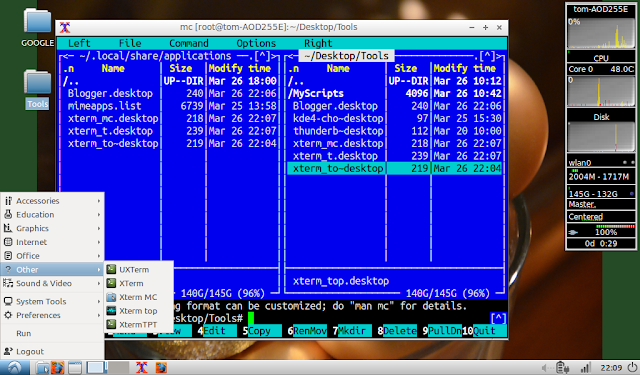Select the Tools desktop folder icon
The height and width of the screenshot is (375, 640).
[37, 82]
